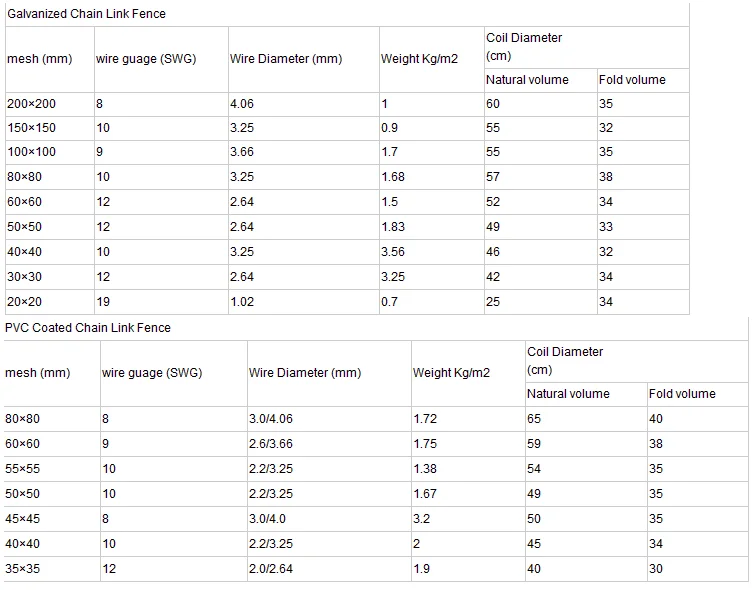Image resolution: width=752 pixels, height=590 pixels.
Task: Select the 20×20 mesh cell
Action: tap(25, 302)
